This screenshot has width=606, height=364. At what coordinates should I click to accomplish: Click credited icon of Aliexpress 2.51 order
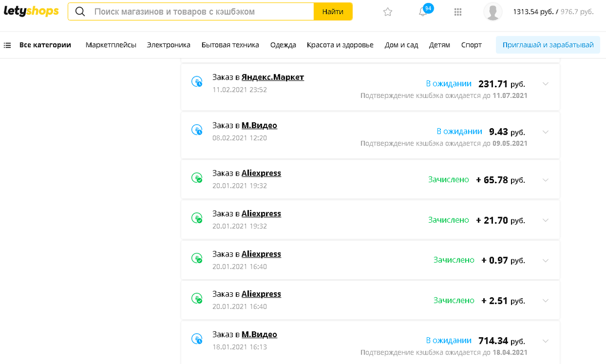click(197, 298)
